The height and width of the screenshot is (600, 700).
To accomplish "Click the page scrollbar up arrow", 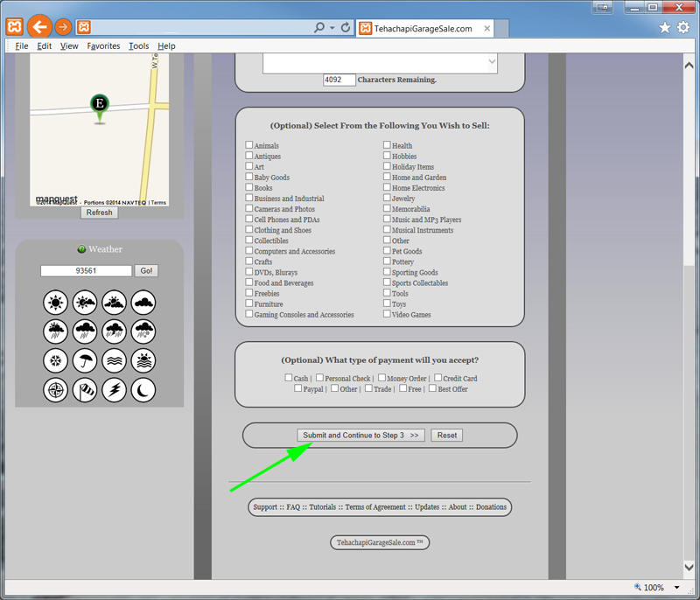I will (689, 66).
